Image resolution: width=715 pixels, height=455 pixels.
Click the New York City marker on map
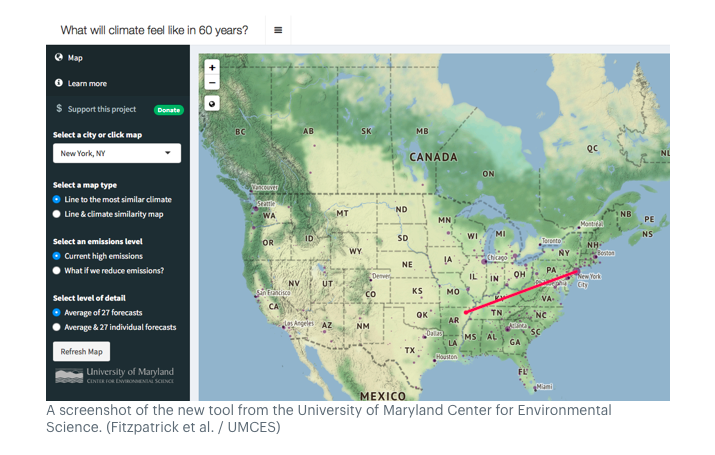(576, 271)
